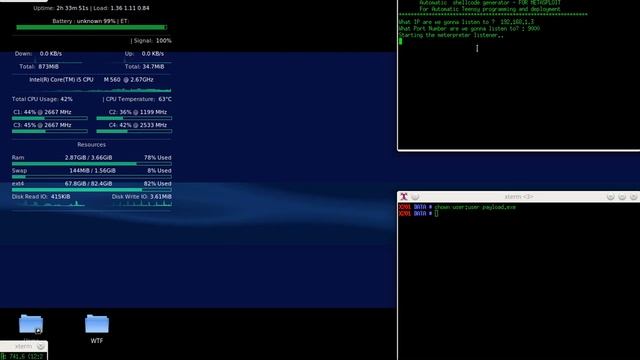This screenshot has width=640, height=360.
Task: Click the green cursor block in the top terminal
Action: point(400,41)
